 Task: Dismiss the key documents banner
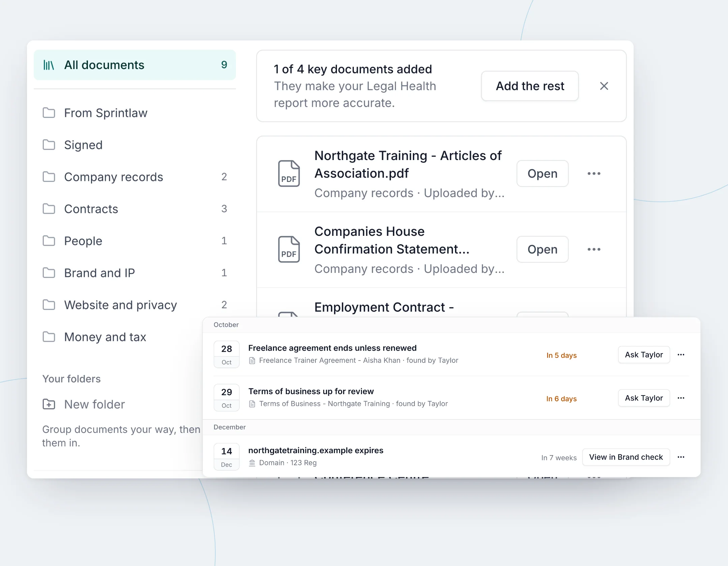604,86
